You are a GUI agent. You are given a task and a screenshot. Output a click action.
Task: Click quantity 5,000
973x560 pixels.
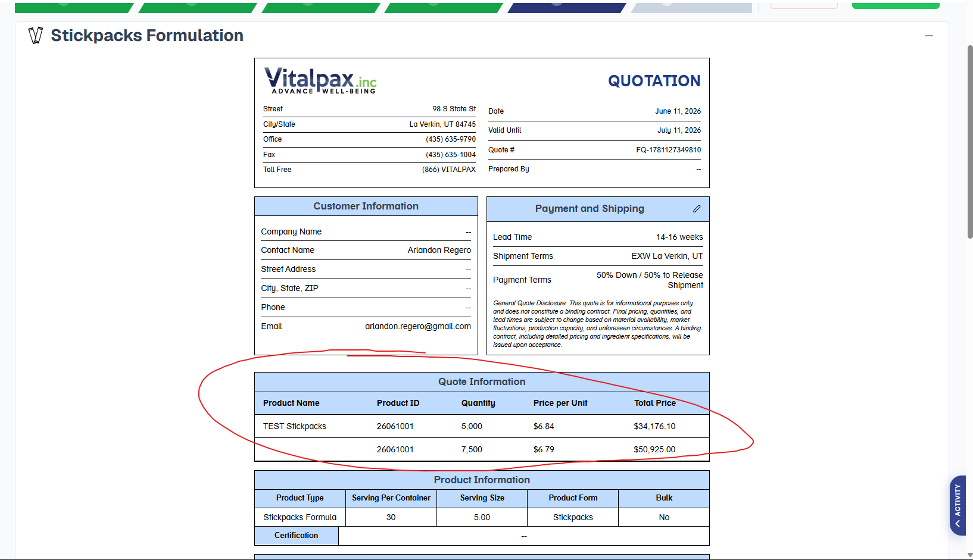472,427
